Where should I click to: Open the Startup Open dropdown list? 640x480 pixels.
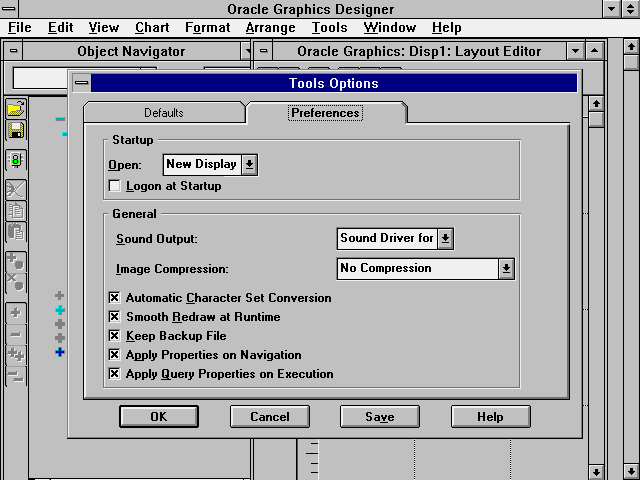coord(249,164)
